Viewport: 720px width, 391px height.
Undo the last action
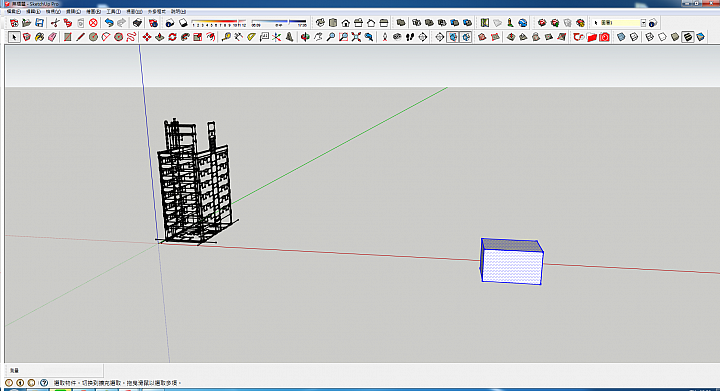pyautogui.click(x=109, y=22)
